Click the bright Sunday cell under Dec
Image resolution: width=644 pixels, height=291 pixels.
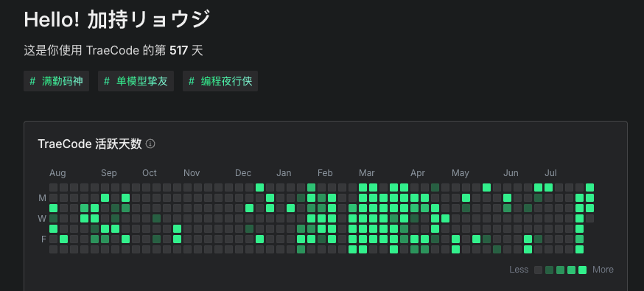pyautogui.click(x=259, y=188)
